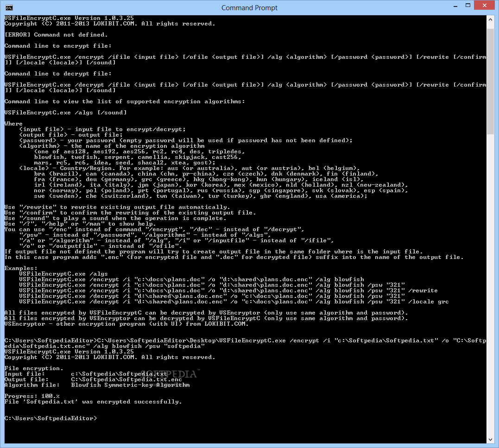The width and height of the screenshot is (499, 448).
Task: Click 'Command line to encrypt file:' heading
Action: [58, 46]
